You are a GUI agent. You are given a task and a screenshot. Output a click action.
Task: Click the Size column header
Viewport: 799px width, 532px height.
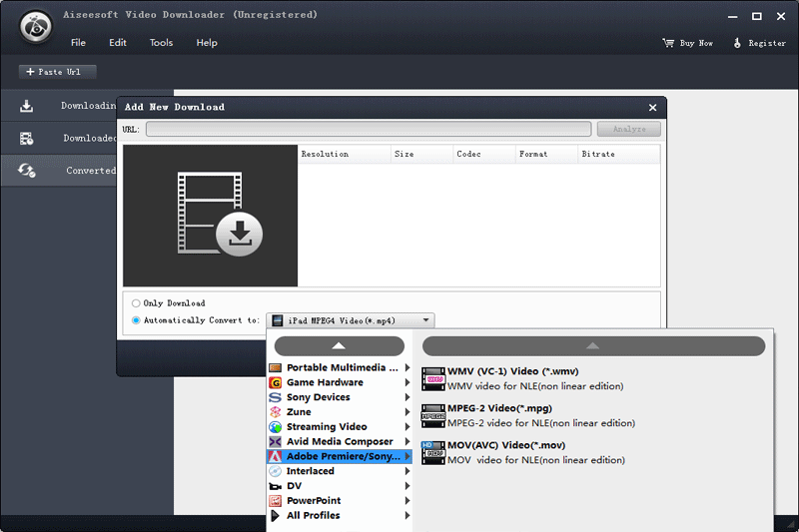pyautogui.click(x=421, y=154)
